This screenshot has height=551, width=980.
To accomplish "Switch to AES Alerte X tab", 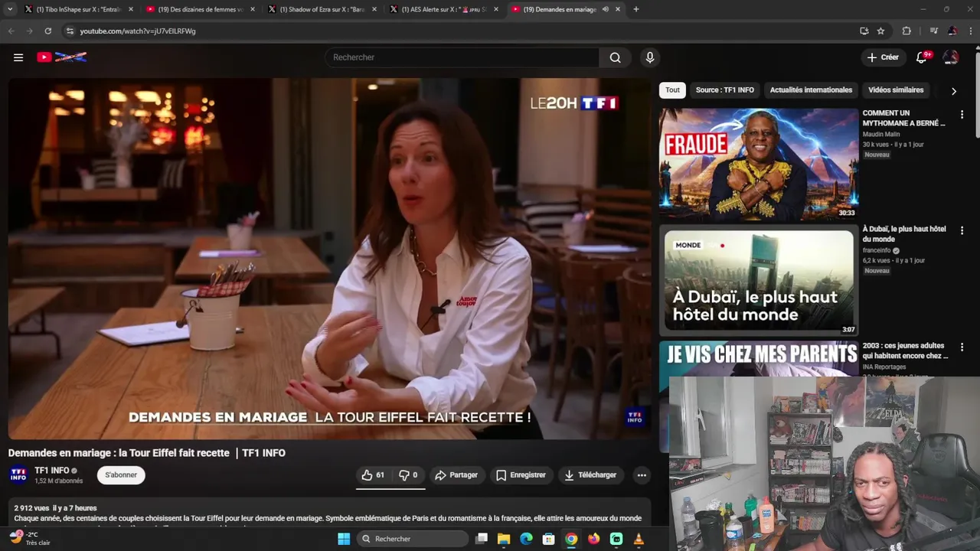I will coord(443,9).
